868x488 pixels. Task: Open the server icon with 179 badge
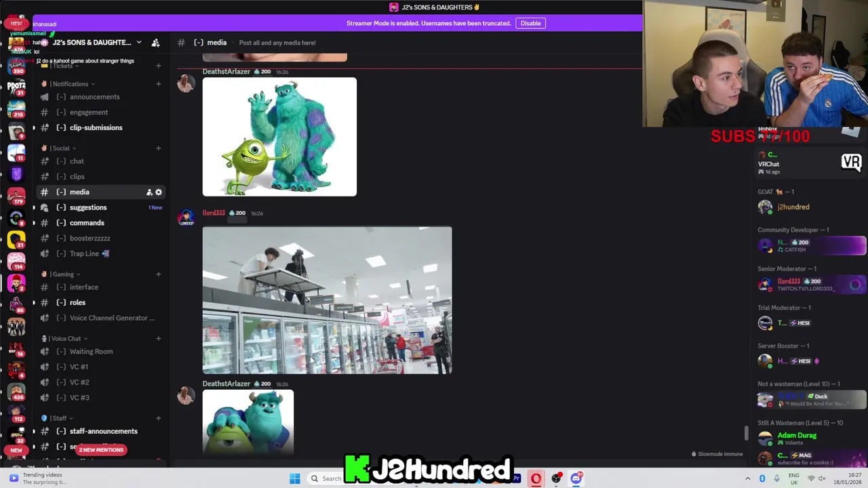(16, 196)
